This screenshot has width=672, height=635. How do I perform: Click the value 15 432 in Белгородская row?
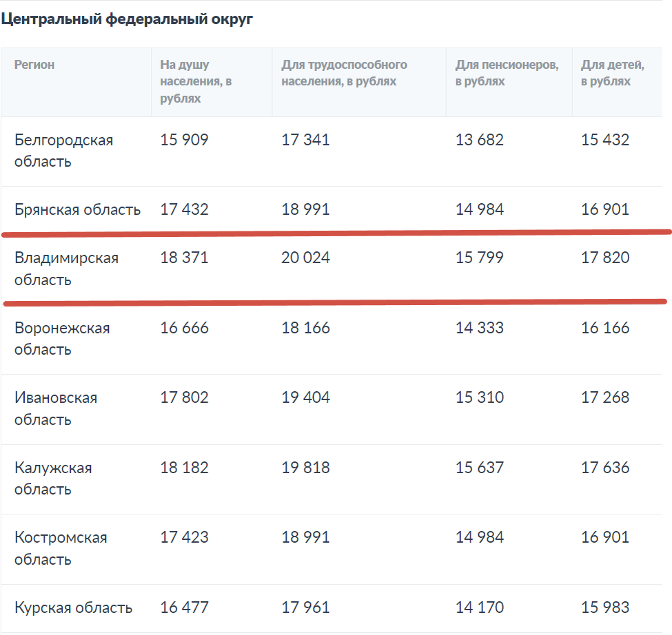point(605,140)
